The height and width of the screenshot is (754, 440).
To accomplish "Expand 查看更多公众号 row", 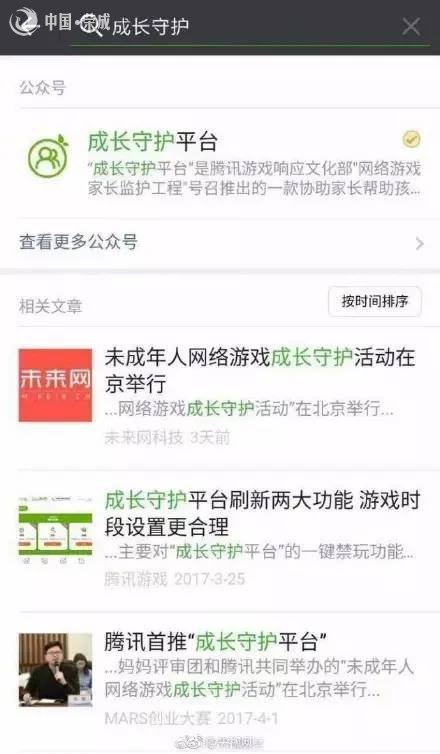I will (x=220, y=242).
